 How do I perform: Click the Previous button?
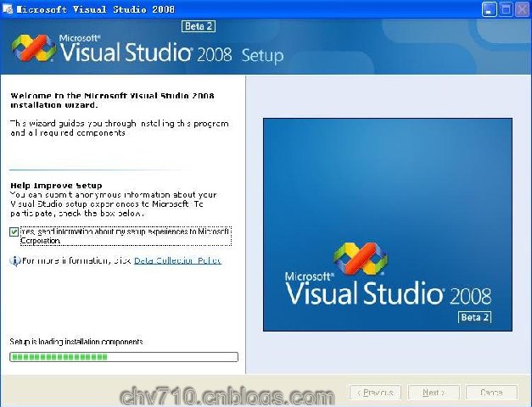(x=375, y=393)
